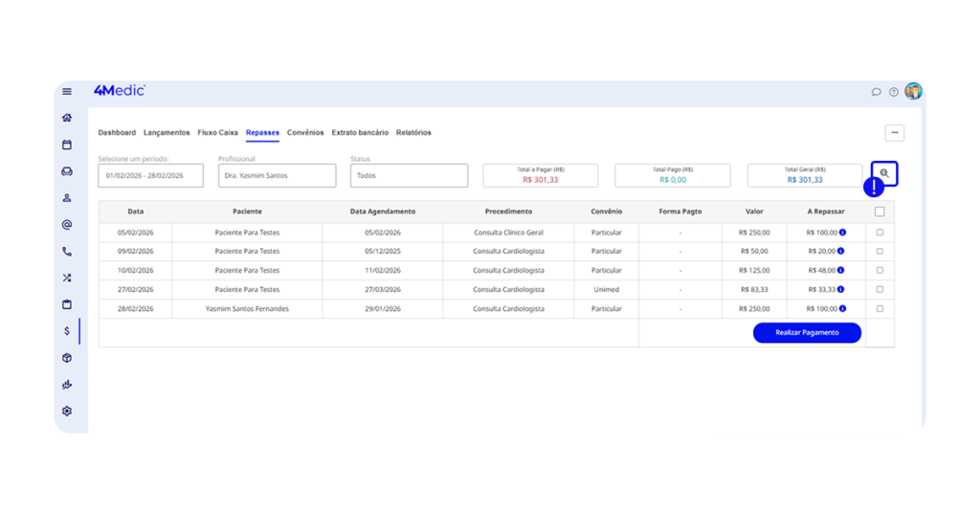Check the row dated 05/02/2026
The image size is (980, 514).
[880, 233]
